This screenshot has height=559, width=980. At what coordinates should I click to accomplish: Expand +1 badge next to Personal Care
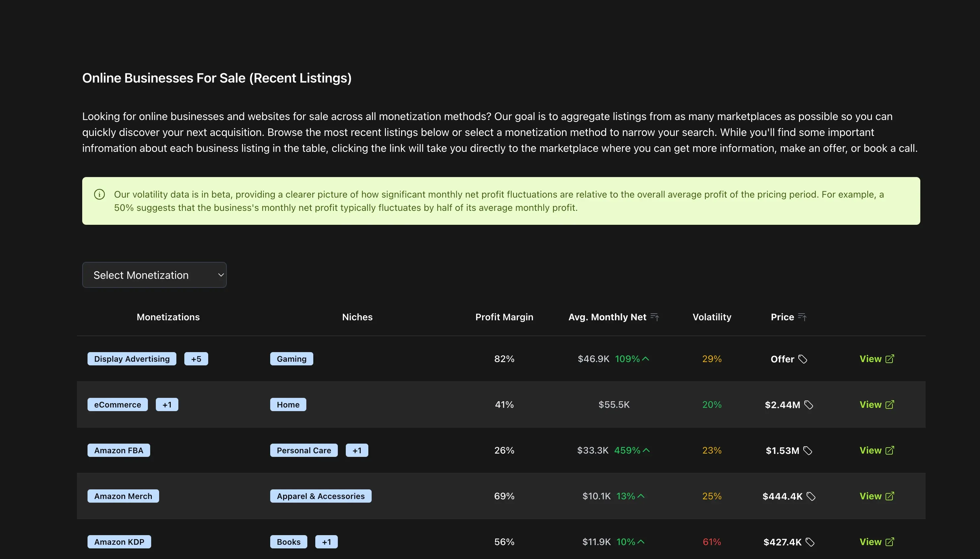(357, 450)
